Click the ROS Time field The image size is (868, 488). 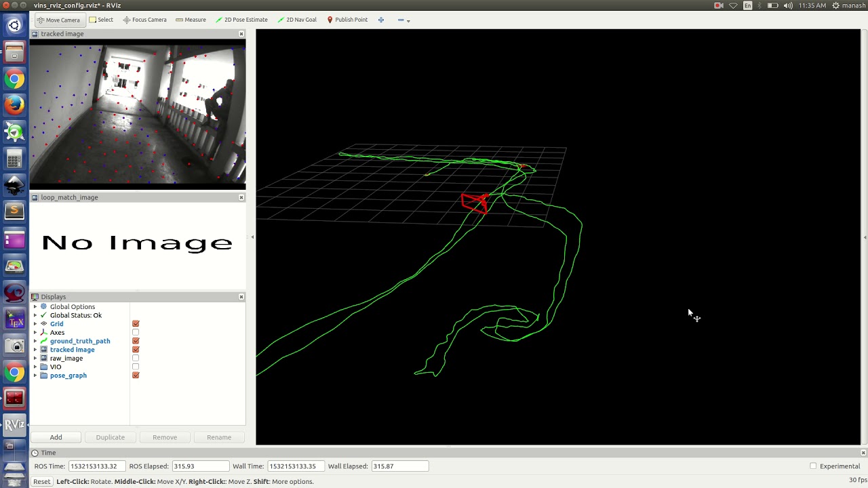click(96, 466)
